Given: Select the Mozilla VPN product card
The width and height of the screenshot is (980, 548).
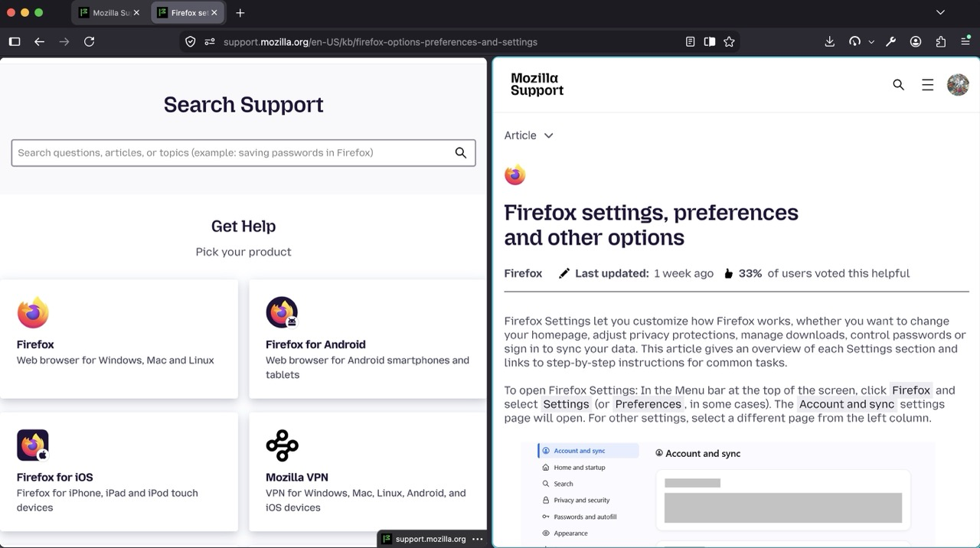Looking at the screenshot, I should (x=367, y=471).
